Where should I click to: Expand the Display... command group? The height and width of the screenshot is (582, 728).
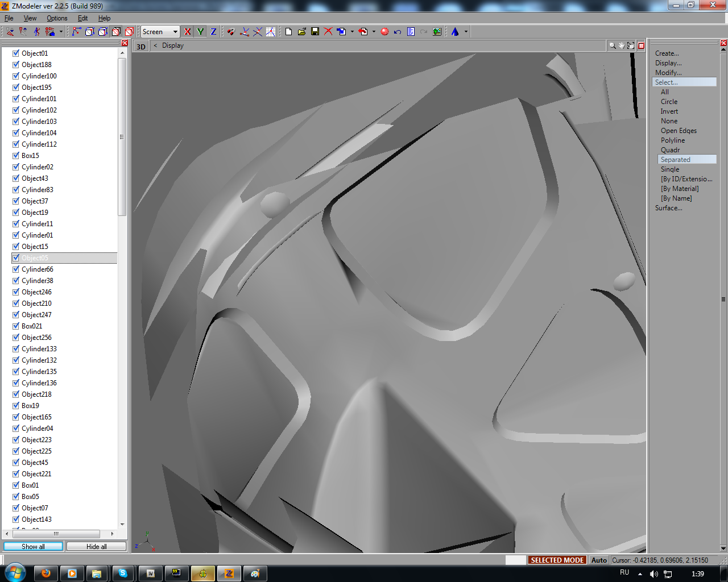[668, 63]
